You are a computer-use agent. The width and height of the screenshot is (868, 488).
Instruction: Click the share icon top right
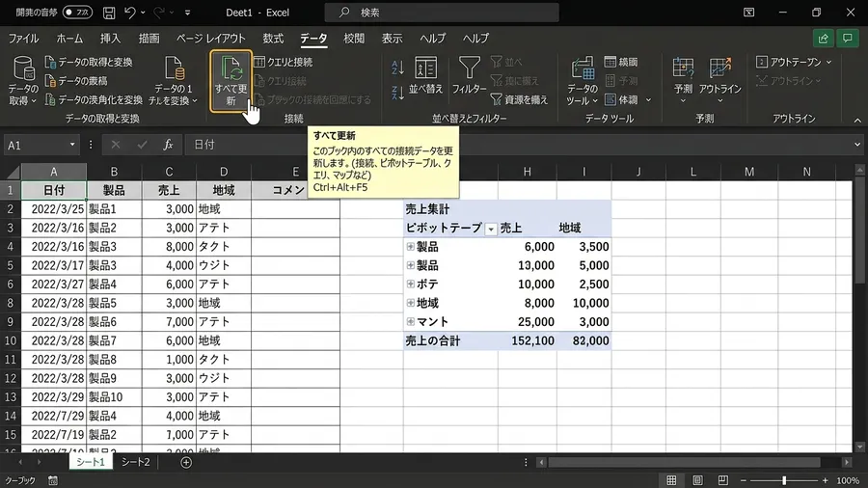pos(824,39)
